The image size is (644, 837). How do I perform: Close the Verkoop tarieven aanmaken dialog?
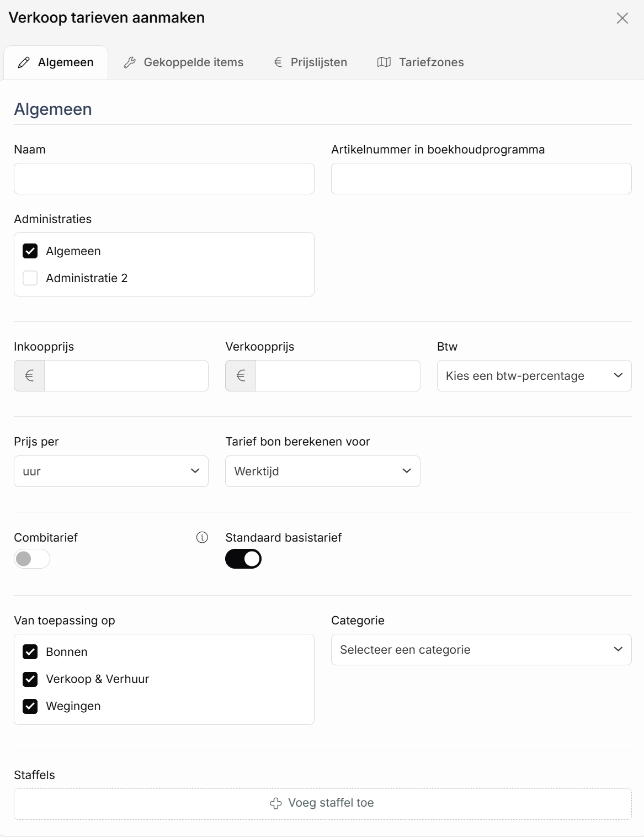622,18
